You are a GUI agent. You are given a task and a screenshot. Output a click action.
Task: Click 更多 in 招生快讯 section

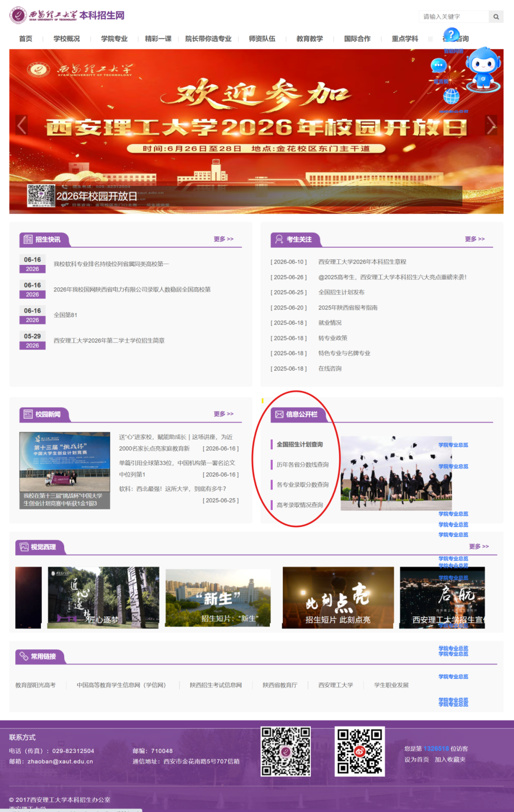point(224,239)
